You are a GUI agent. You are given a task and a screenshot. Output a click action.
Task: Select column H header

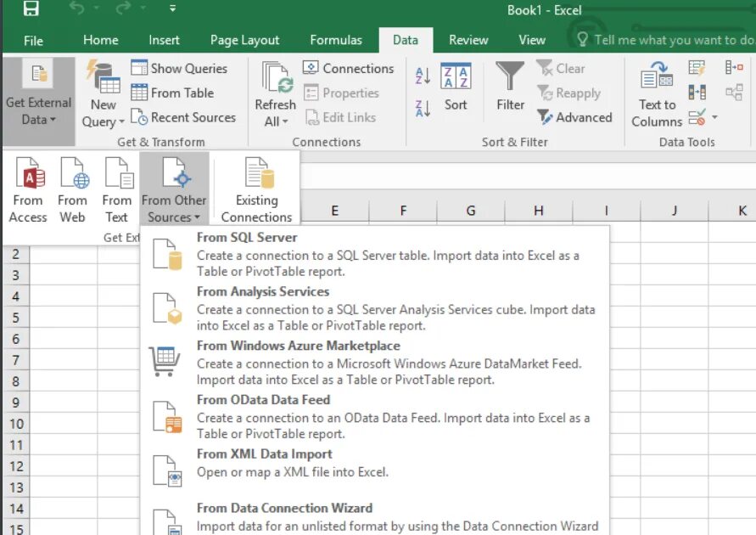point(539,211)
